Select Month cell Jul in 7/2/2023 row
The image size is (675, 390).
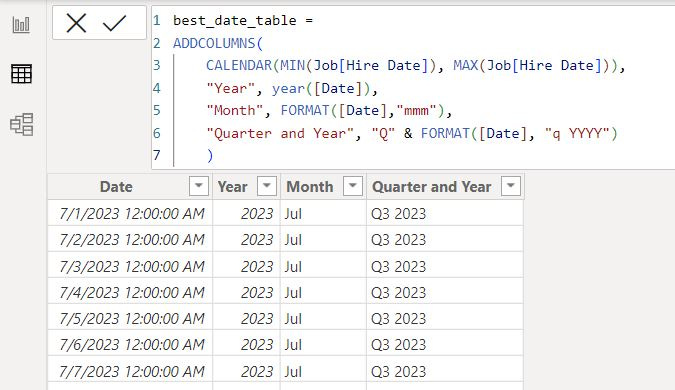click(x=323, y=239)
